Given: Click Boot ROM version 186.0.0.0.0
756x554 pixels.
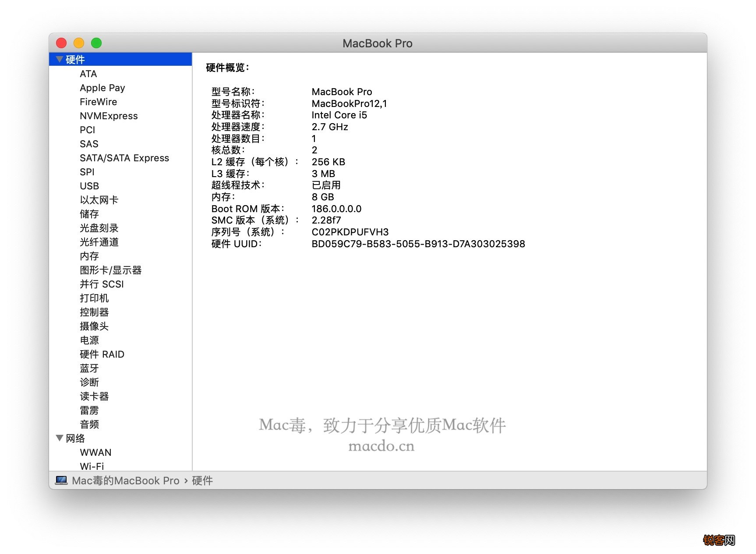Looking at the screenshot, I should click(336, 209).
